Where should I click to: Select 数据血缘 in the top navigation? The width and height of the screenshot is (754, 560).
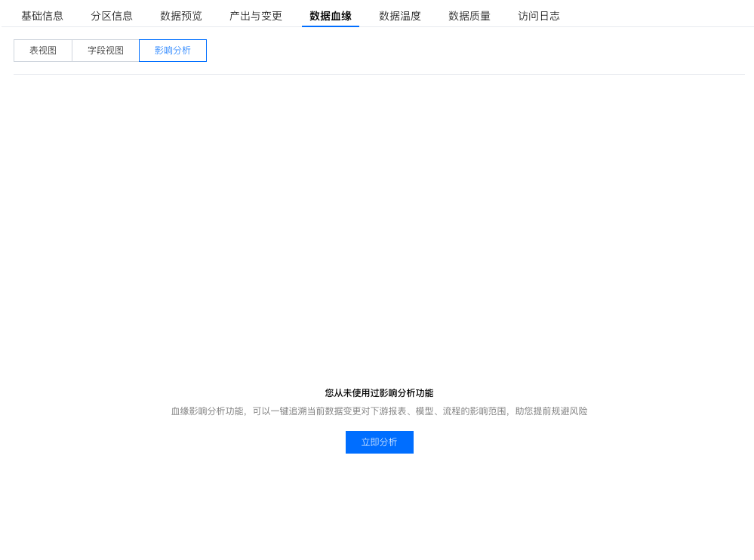click(330, 14)
